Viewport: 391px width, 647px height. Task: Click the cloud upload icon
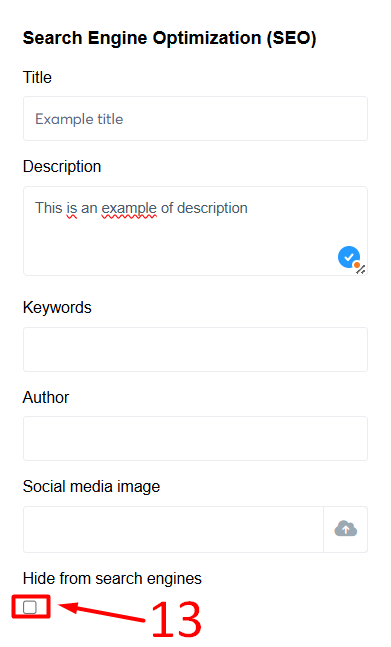pos(346,529)
